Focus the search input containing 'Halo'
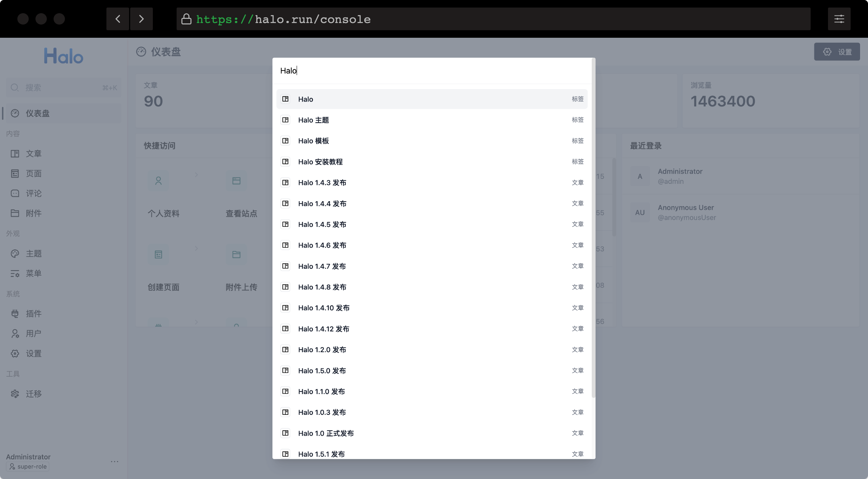Screen dimensions: 868x479 pyautogui.click(x=432, y=71)
